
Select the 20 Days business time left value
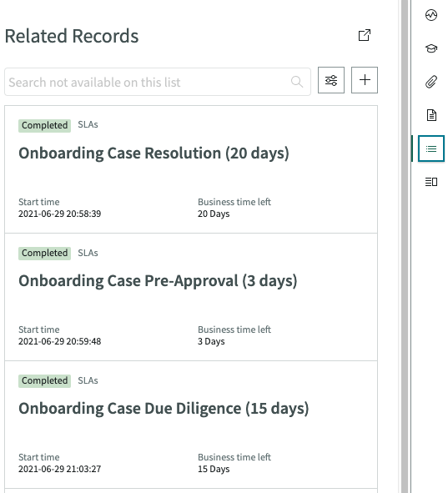coord(214,214)
